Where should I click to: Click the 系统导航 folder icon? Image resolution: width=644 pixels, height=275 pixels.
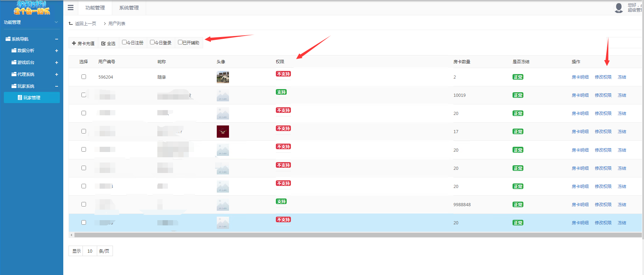(x=8, y=39)
